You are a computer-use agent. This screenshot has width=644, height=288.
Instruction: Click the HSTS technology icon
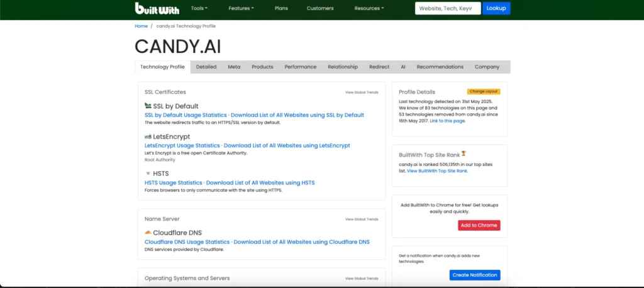148,174
